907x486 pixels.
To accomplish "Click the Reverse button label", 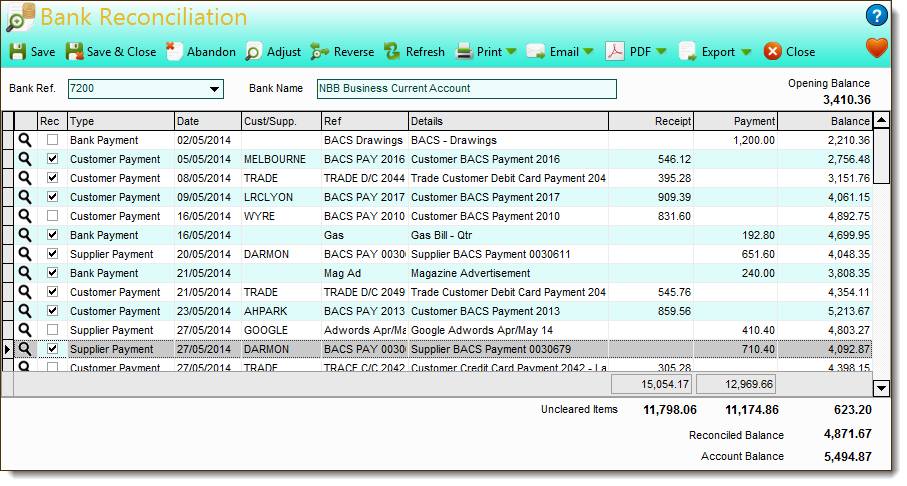I will (x=354, y=52).
